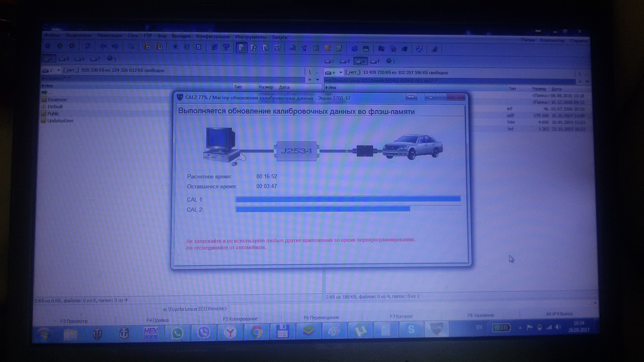
Task: Click the CAL 1 progress bar
Action: 348,199
